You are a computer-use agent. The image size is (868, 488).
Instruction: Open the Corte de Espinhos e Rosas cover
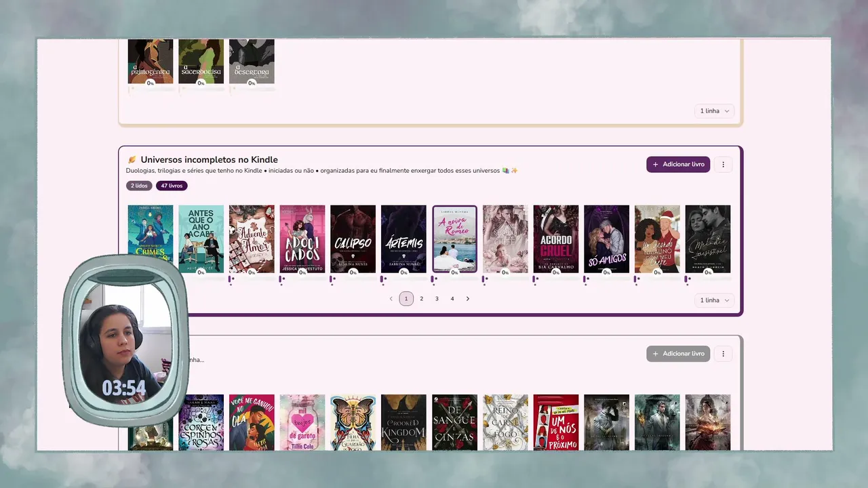click(x=201, y=422)
